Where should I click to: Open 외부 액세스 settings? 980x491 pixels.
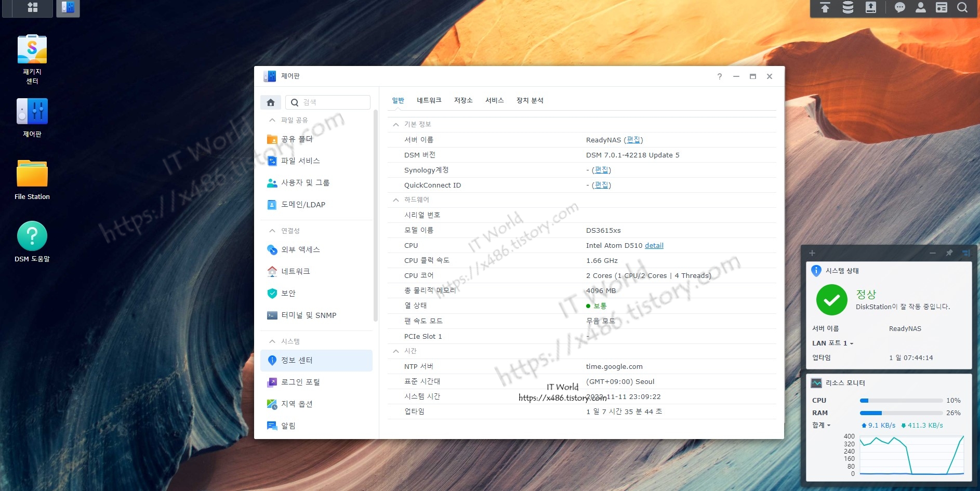(316, 250)
